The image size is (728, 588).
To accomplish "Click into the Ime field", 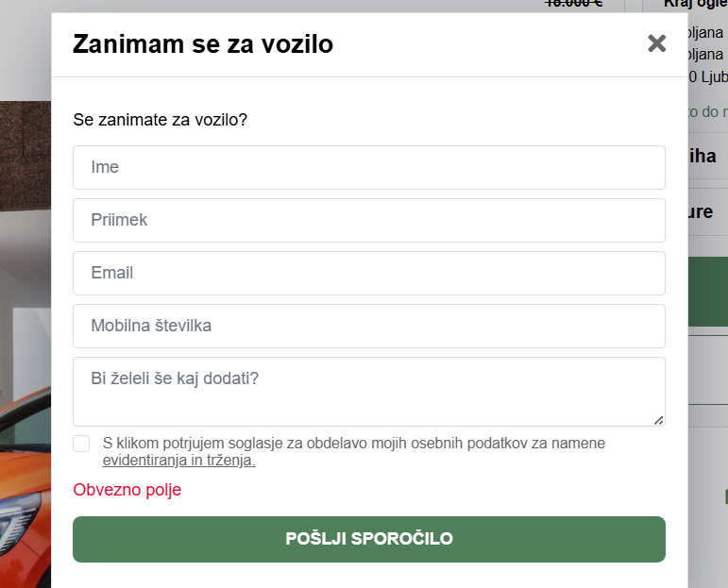I will pyautogui.click(x=369, y=167).
